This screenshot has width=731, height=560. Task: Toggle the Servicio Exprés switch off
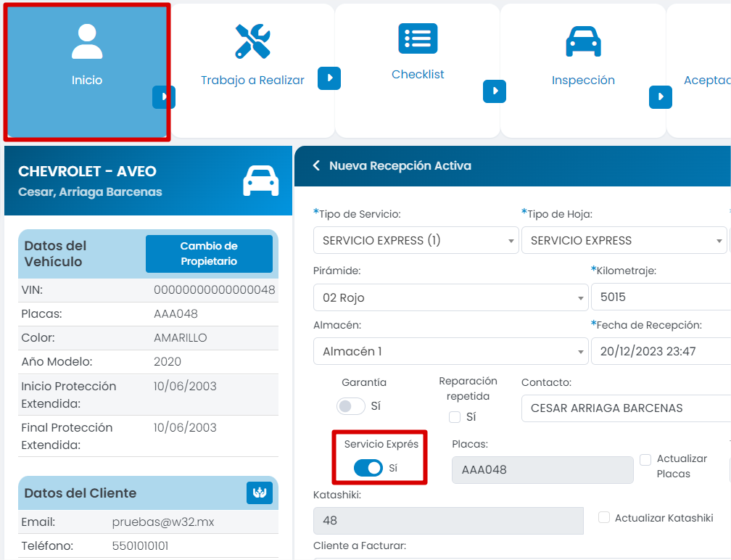(368, 469)
